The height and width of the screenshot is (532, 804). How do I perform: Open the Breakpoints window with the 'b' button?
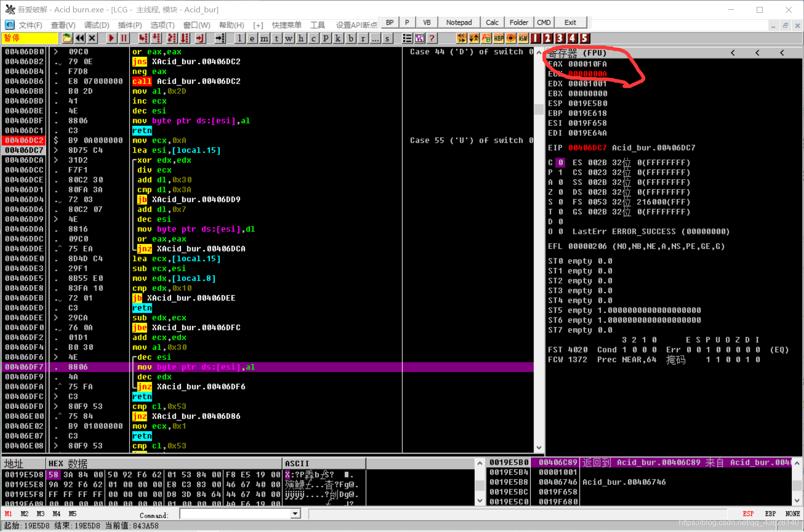(x=350, y=38)
